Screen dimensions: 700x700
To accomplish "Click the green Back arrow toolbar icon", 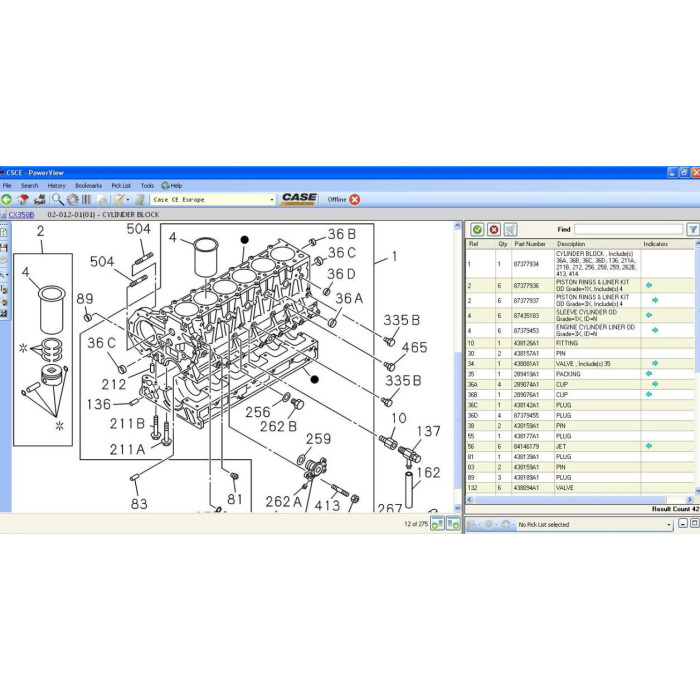I will tap(7, 200).
